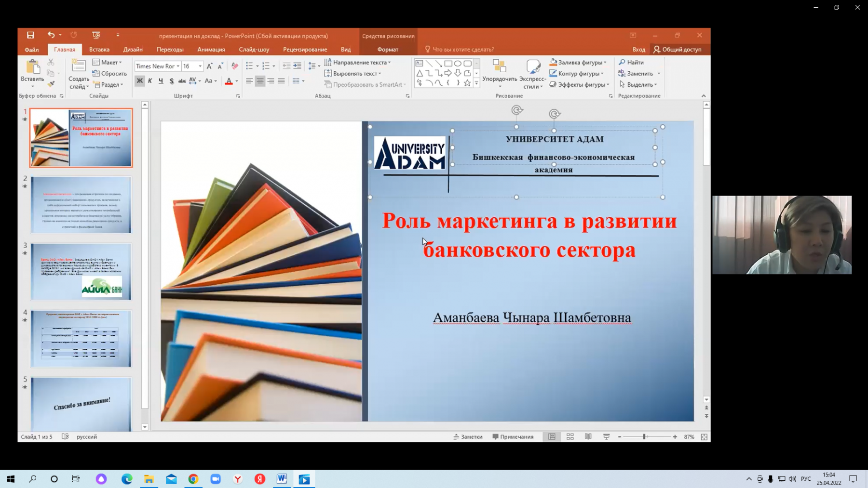Undo the last action in PowerPoint
This screenshot has height=488, width=868.
point(51,35)
